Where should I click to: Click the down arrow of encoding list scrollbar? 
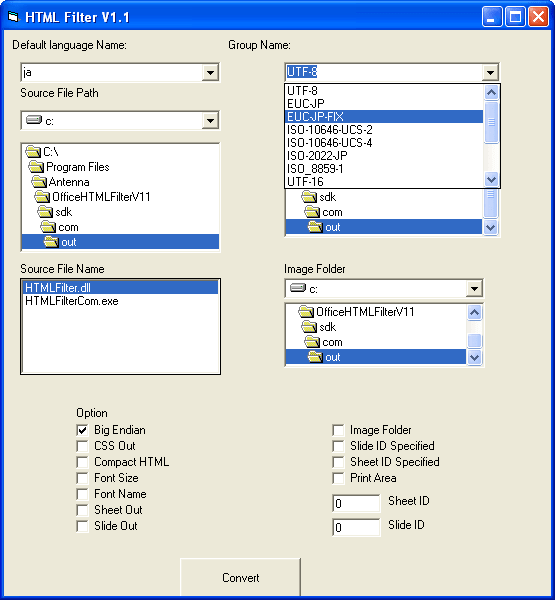point(491,179)
